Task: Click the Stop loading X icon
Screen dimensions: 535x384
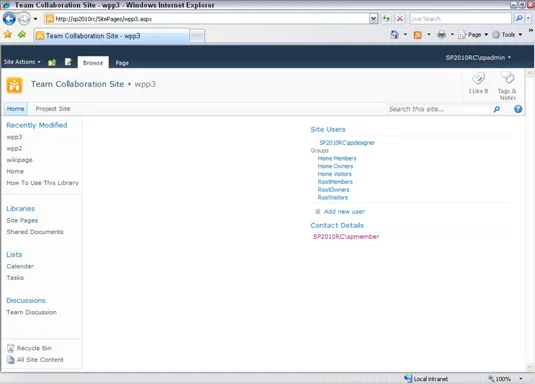Action: tap(400, 19)
